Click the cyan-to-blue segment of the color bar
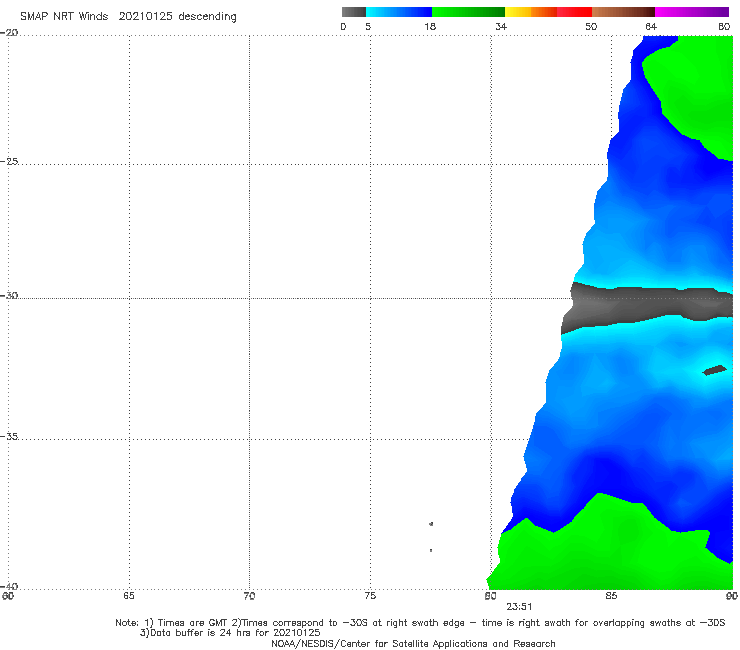 click(x=399, y=12)
